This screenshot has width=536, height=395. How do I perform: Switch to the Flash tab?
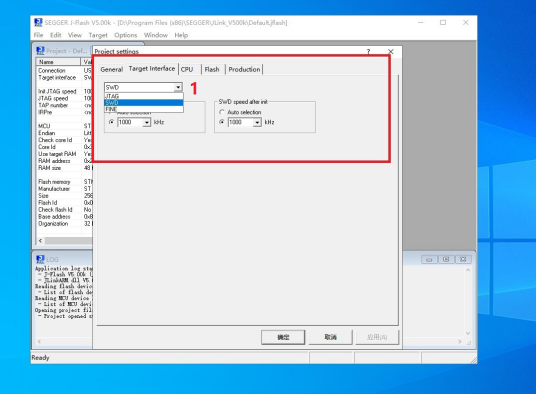pyautogui.click(x=212, y=69)
